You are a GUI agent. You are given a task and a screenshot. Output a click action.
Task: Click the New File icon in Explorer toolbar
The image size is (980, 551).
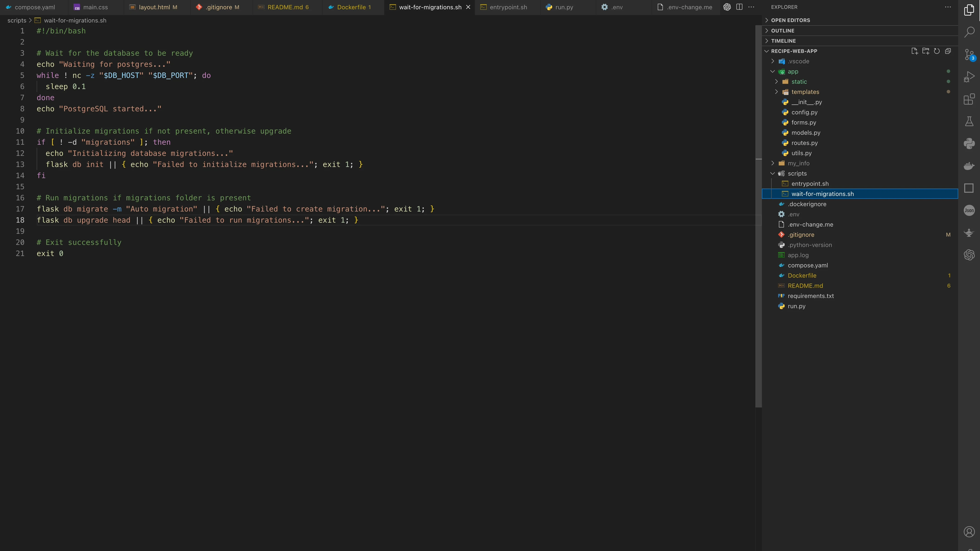point(915,51)
